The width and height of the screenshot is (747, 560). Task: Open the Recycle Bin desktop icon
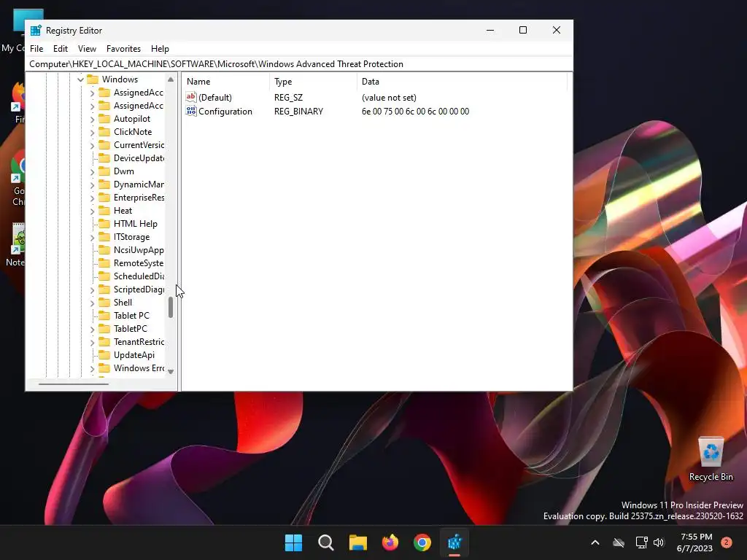711,458
